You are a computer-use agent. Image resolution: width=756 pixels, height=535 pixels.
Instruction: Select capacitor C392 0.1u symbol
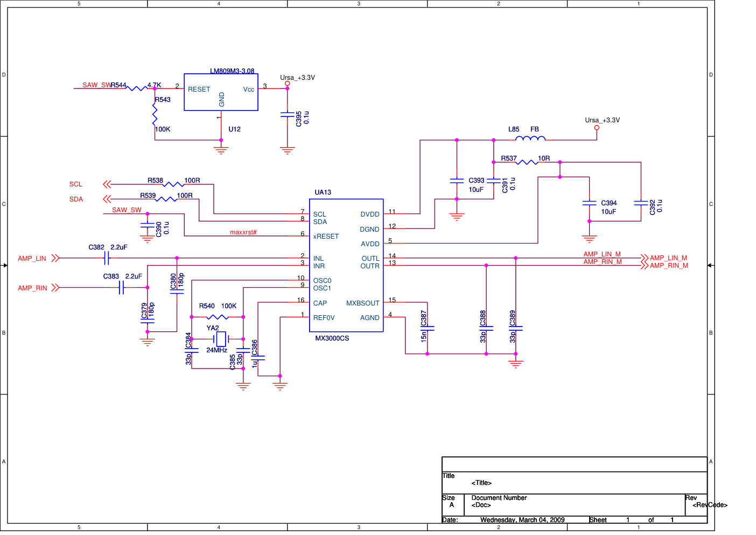641,203
